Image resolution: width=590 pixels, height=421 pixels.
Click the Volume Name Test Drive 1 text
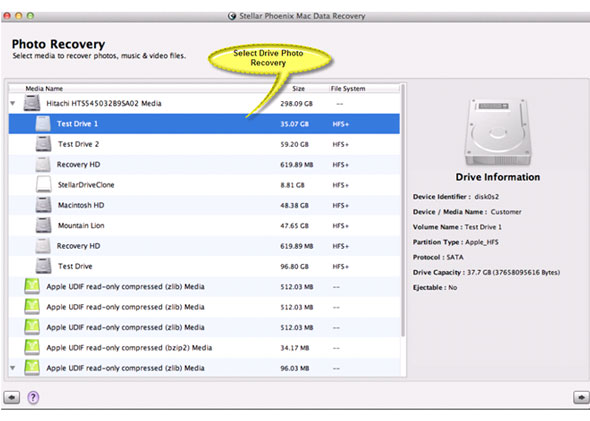point(457,227)
